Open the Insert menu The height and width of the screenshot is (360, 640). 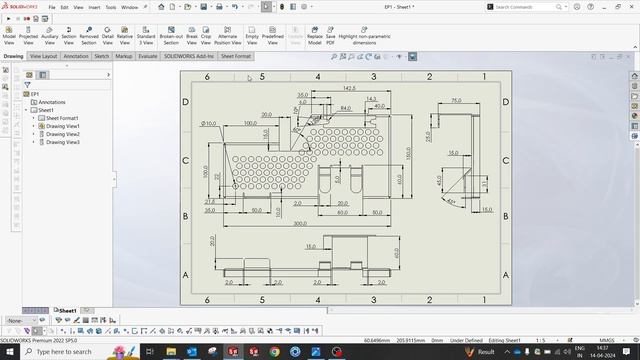point(94,7)
